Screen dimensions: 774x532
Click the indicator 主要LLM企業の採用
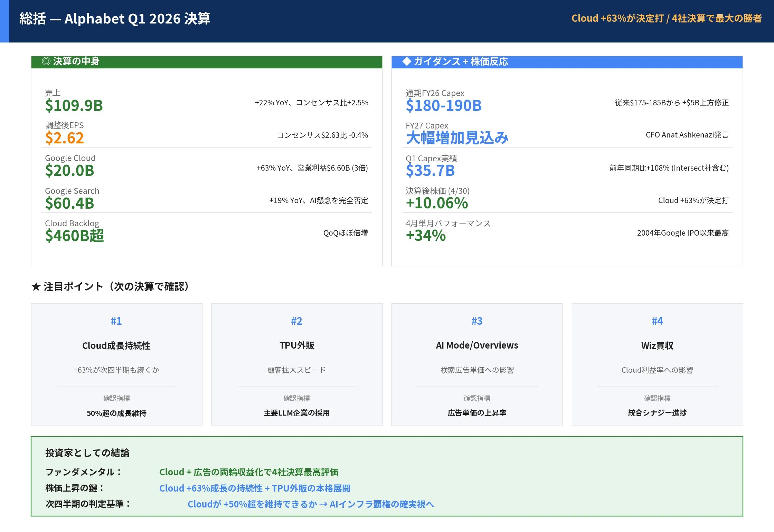[297, 413]
